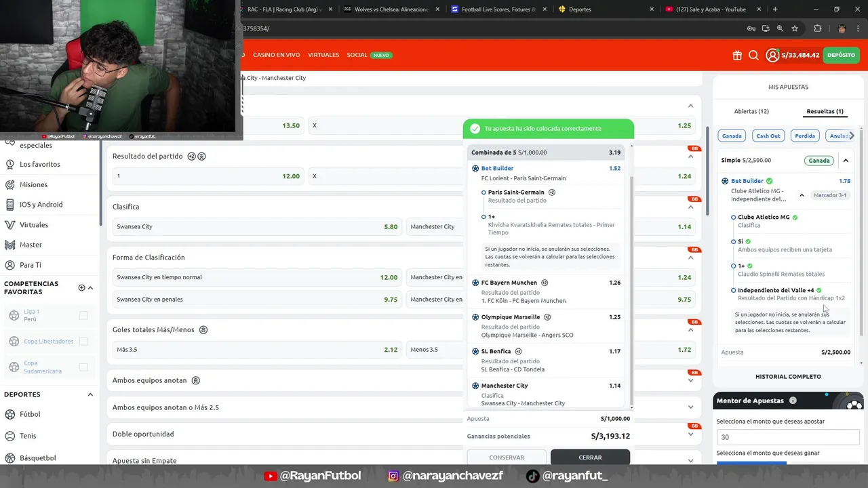The height and width of the screenshot is (488, 868).
Task: Tick the Liga 1 Perú checkbox
Action: tap(83, 315)
